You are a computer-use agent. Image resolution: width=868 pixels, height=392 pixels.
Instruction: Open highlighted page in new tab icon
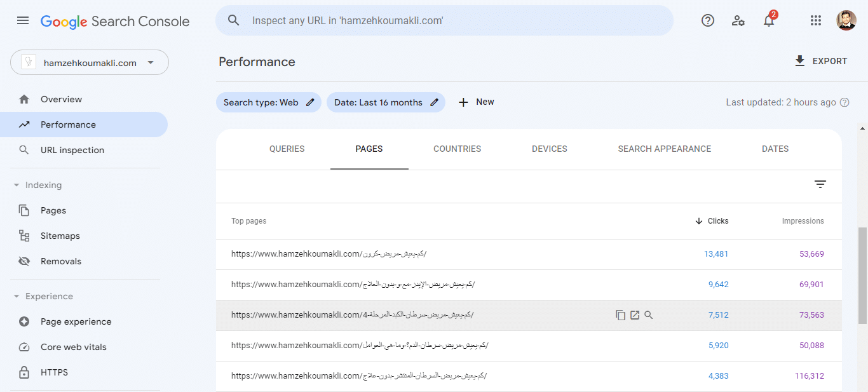pos(635,315)
